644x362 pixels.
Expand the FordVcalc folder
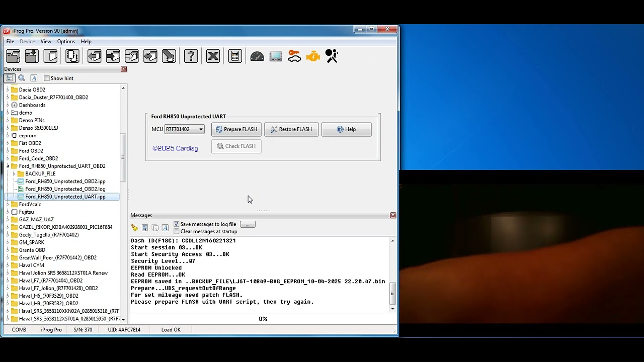coord(8,204)
